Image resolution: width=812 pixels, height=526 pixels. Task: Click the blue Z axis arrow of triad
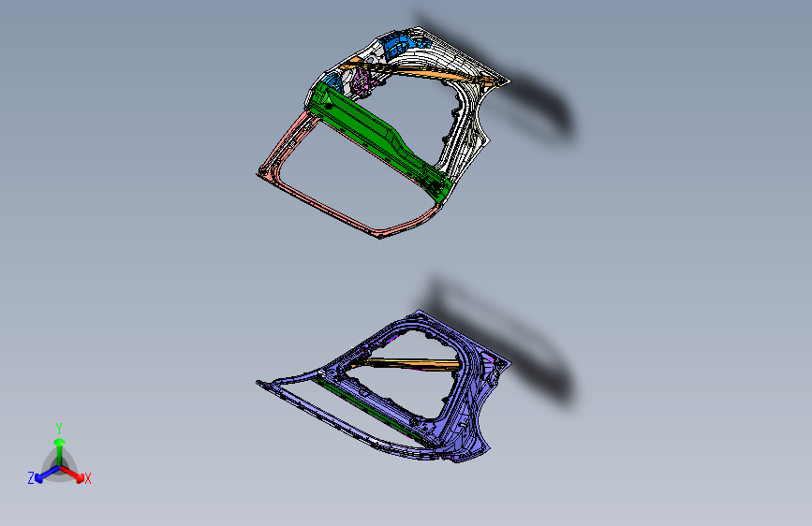coord(46,475)
